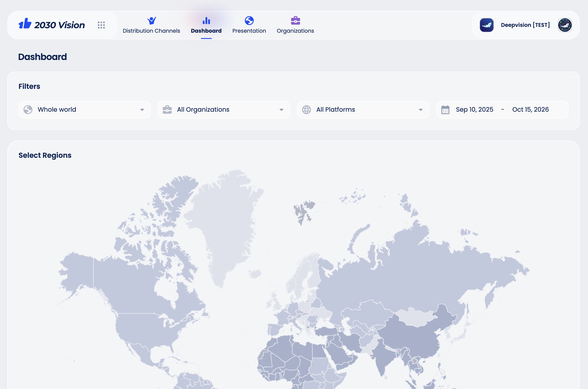Click the globe icon in Whole world filter
Viewport: 588px width, 389px height.
point(28,110)
